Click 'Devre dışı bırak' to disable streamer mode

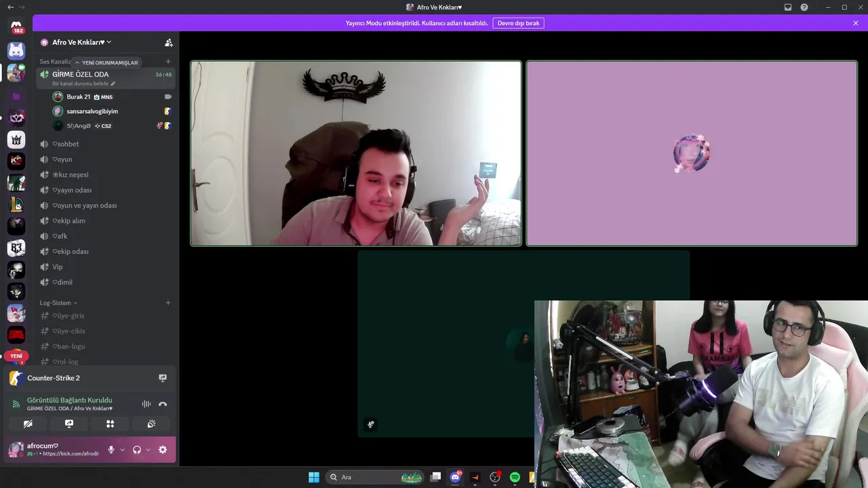pos(518,23)
